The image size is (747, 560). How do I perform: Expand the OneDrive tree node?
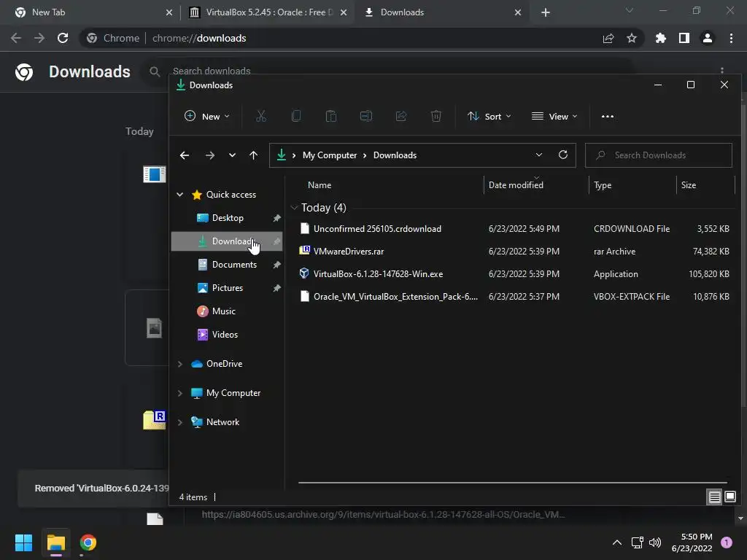(180, 364)
